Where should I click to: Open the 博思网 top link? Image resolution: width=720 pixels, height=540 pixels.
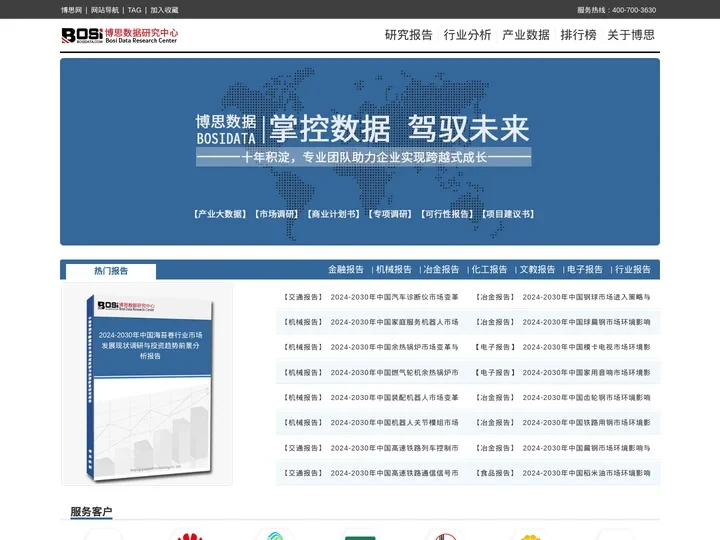tap(71, 10)
